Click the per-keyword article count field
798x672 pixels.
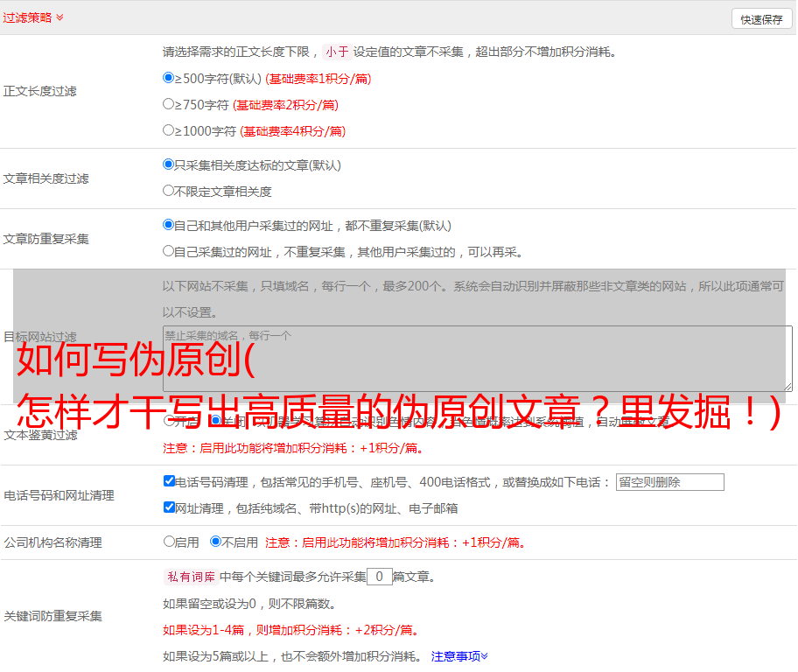(379, 577)
